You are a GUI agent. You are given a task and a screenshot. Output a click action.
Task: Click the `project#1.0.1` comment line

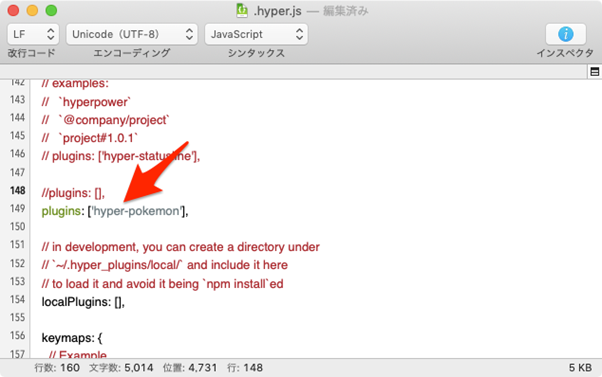(x=90, y=138)
